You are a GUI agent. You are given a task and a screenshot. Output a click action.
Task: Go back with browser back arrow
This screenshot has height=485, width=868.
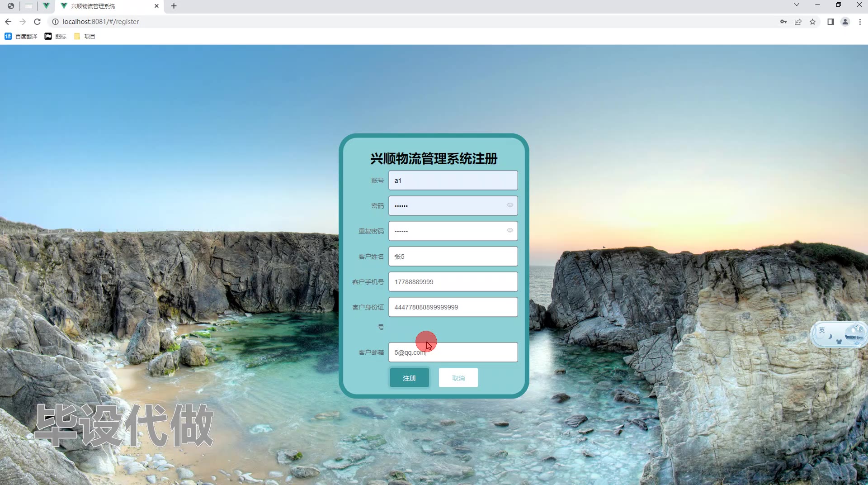tap(8, 22)
